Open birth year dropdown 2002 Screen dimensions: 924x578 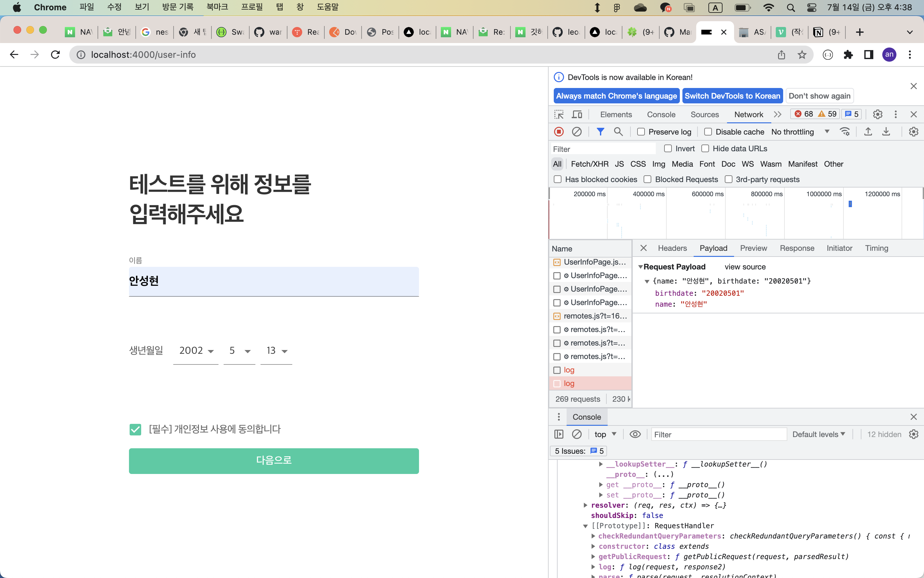[196, 351]
